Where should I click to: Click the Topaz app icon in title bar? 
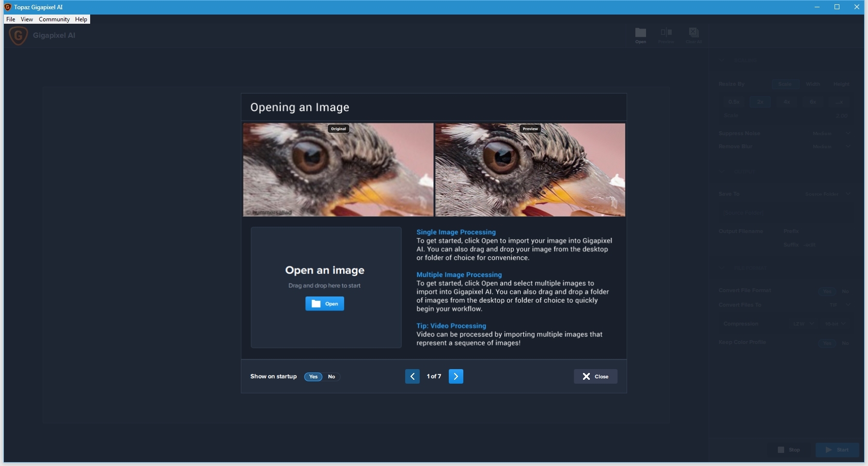click(8, 7)
